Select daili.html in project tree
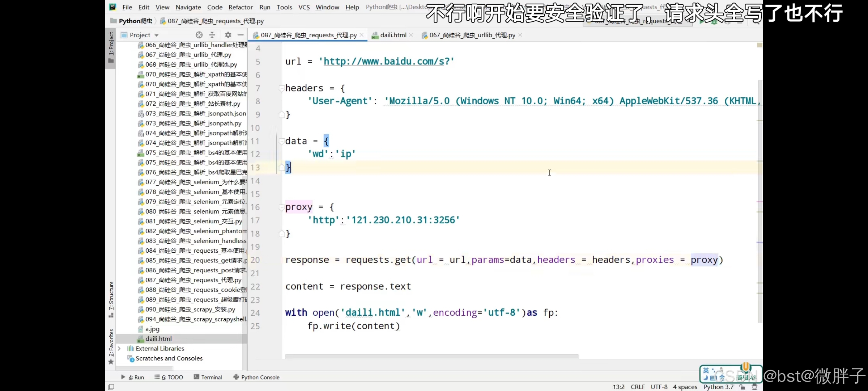 (x=154, y=339)
